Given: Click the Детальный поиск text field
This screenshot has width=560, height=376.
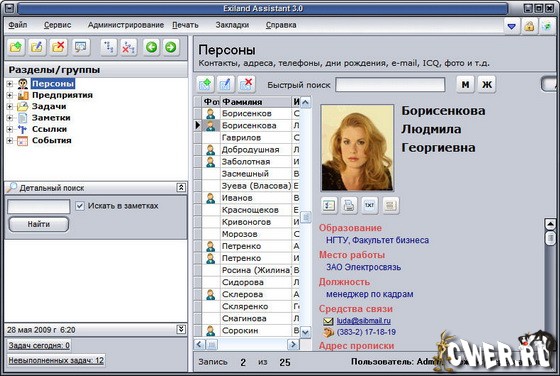Looking at the screenshot, I should coord(39,206).
